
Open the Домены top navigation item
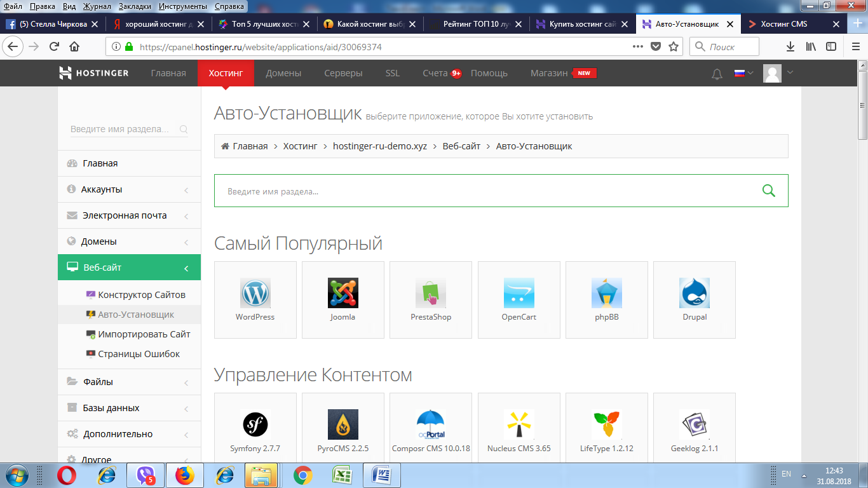click(283, 73)
